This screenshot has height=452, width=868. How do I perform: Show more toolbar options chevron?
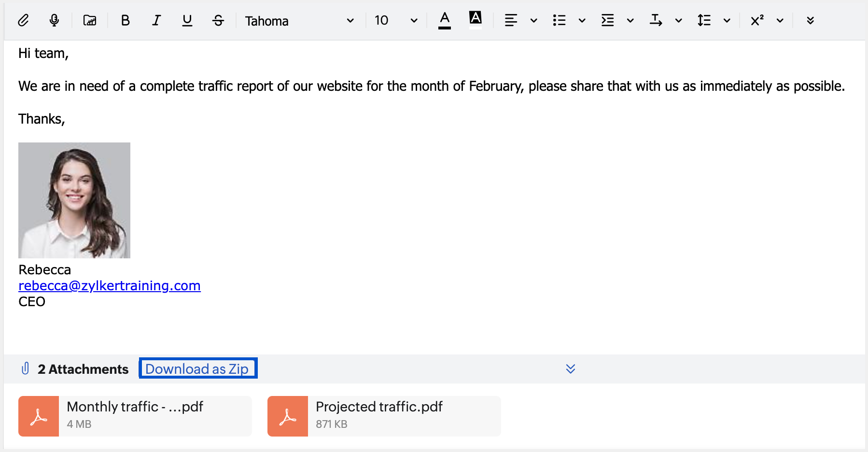click(811, 20)
